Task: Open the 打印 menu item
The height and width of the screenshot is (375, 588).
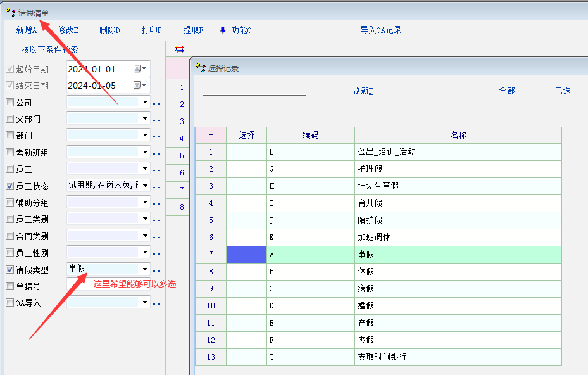Action: [151, 30]
